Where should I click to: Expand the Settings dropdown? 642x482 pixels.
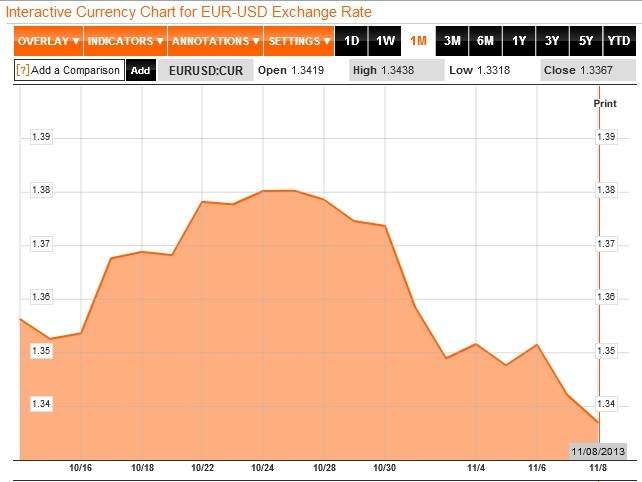pyautogui.click(x=299, y=42)
